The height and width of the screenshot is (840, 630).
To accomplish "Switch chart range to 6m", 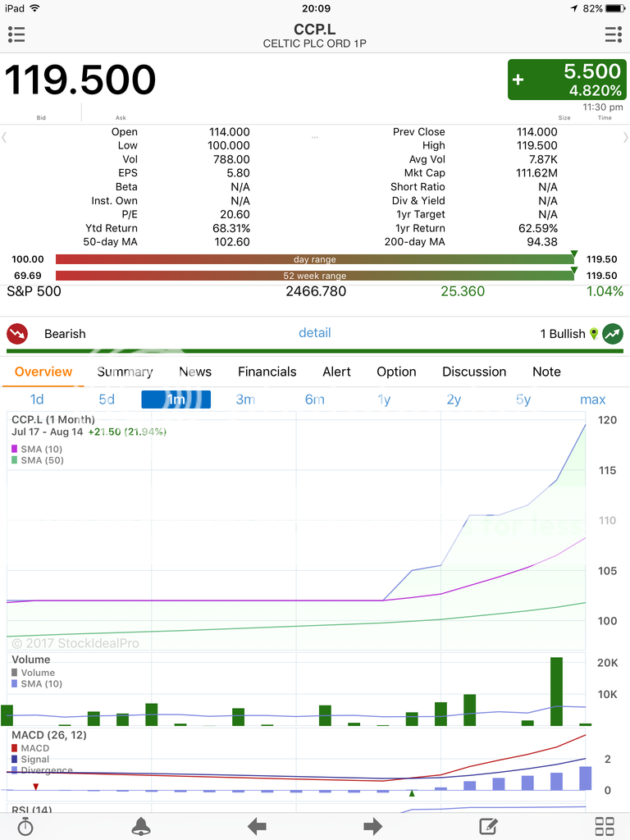I will [x=315, y=399].
